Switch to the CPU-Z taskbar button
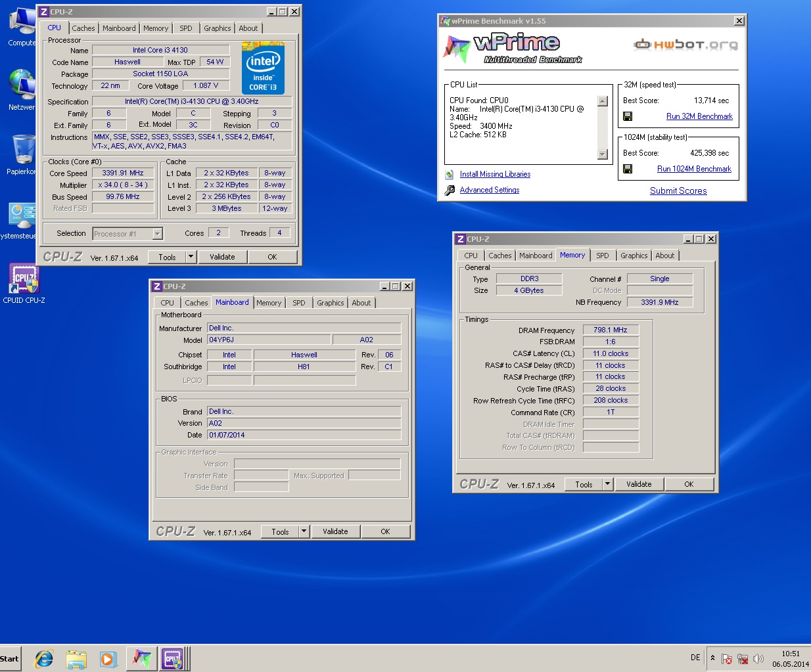This screenshot has height=672, width=811. [x=173, y=659]
